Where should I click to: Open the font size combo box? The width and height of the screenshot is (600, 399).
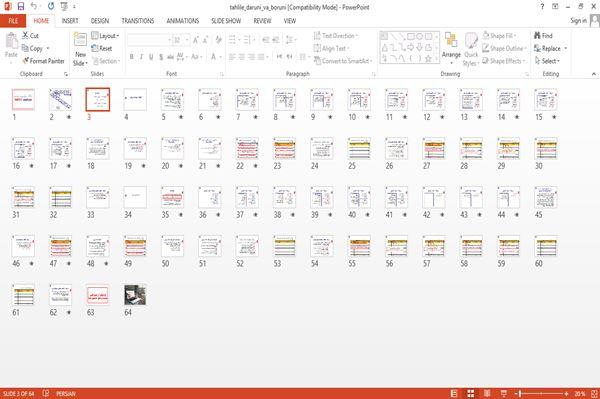click(181, 40)
